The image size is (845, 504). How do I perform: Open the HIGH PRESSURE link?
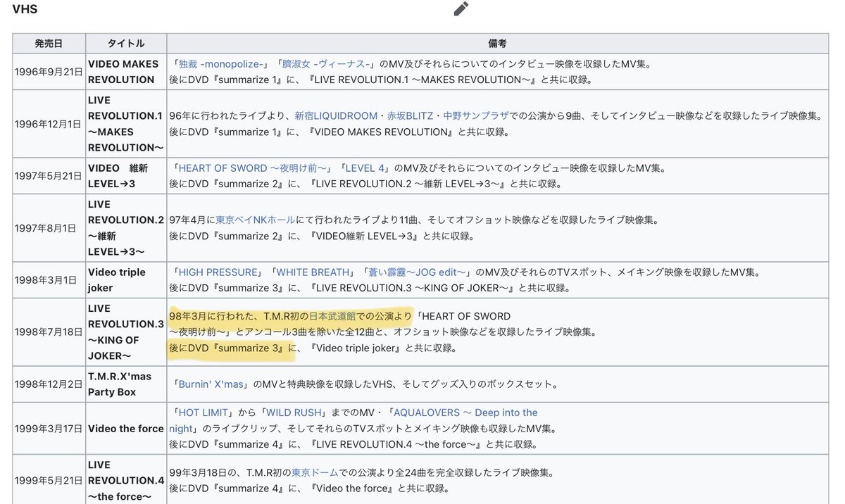pos(219,272)
